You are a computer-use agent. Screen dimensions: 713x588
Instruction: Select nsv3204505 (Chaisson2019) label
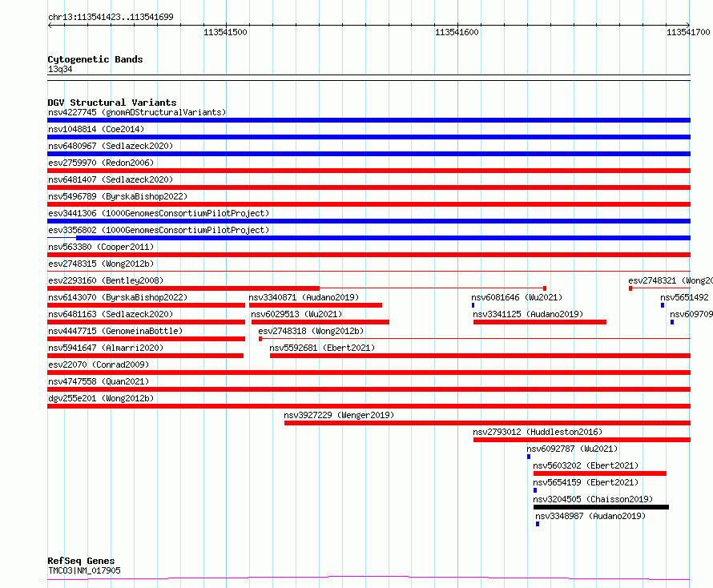click(593, 499)
